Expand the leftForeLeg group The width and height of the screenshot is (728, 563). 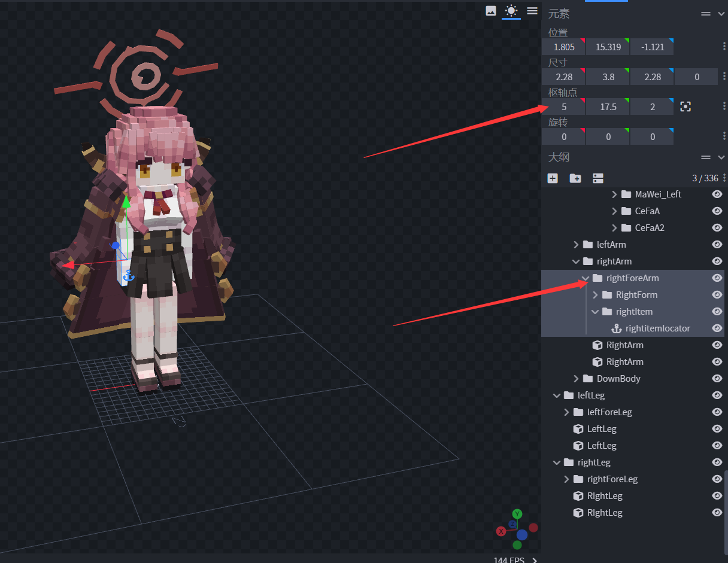click(566, 412)
